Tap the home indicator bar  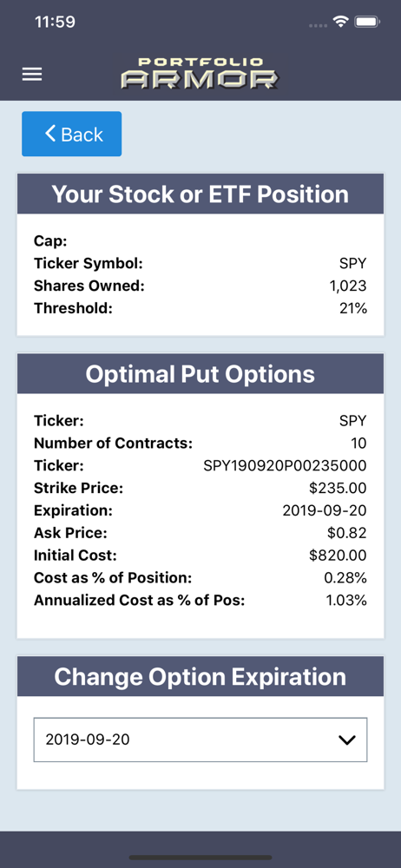coord(200,858)
